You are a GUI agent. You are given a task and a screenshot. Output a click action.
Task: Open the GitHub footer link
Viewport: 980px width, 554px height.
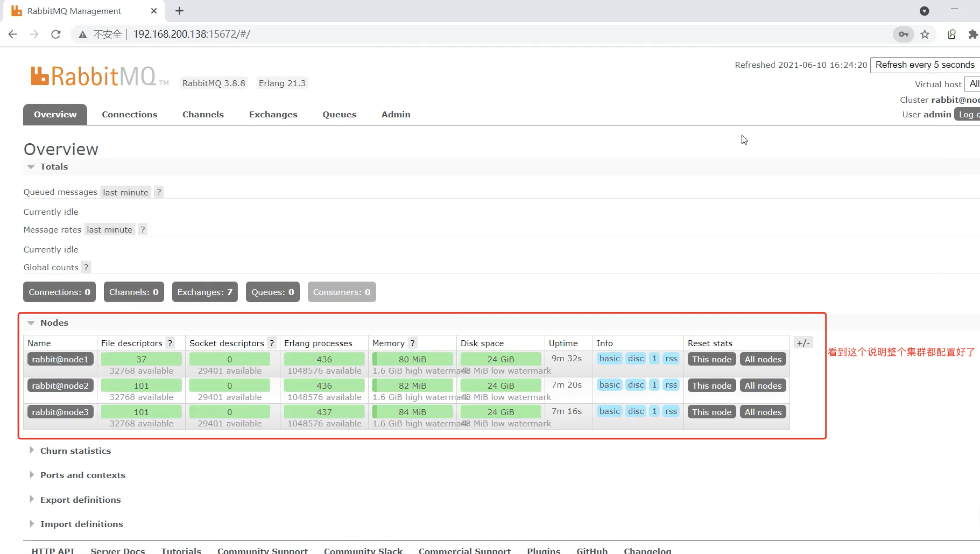592,550
